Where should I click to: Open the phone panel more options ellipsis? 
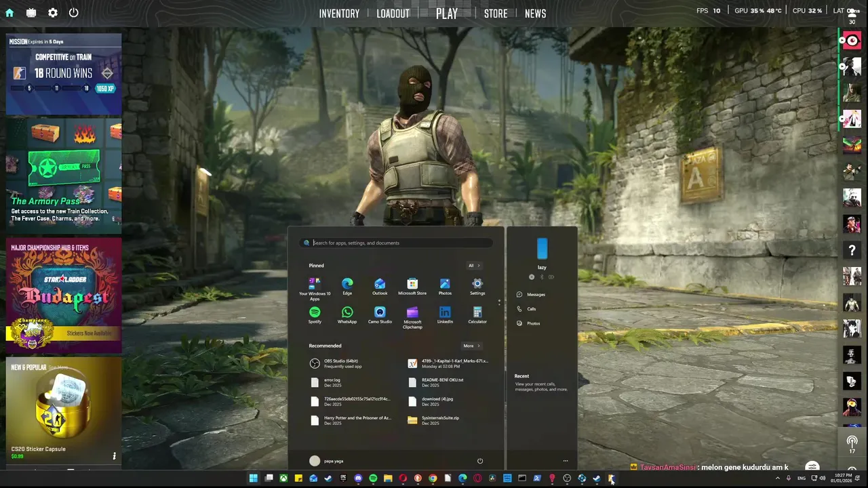pyautogui.click(x=565, y=461)
